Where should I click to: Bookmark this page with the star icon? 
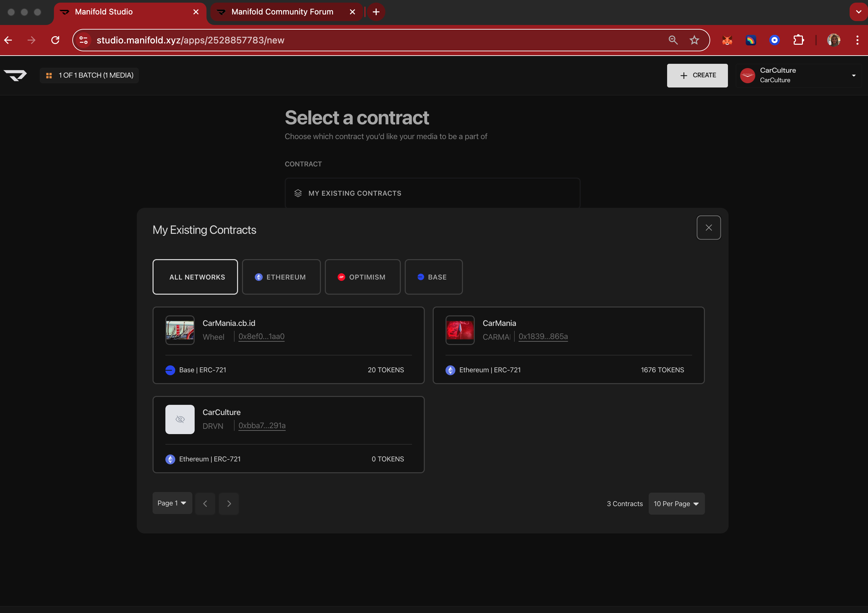coord(694,40)
